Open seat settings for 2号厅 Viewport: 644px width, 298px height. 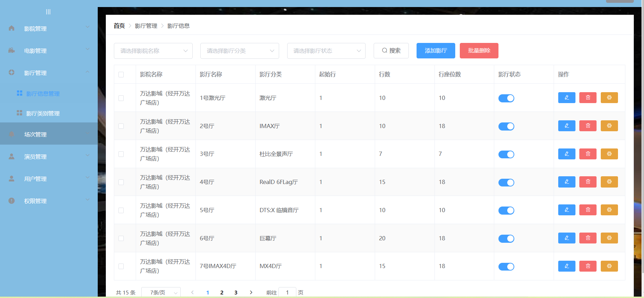coord(609,126)
